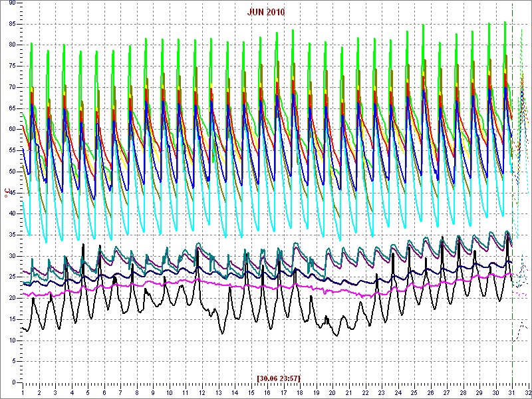Click day 28 label on the date axis
Screen dimensions: 532x399
[x=463, y=392]
